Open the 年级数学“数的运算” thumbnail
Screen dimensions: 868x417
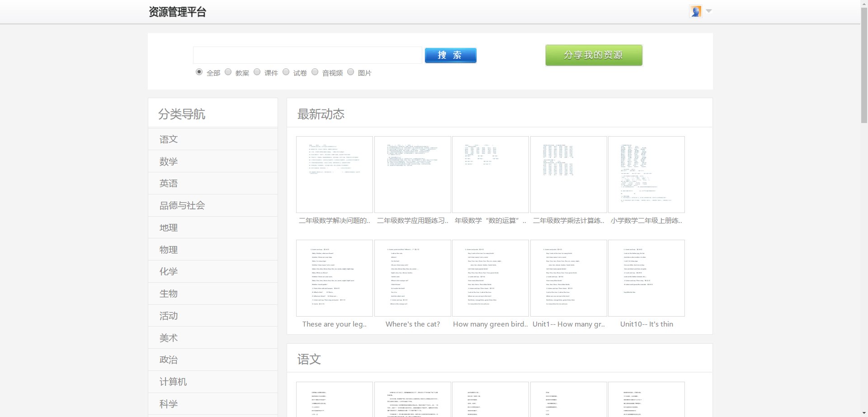pos(491,175)
